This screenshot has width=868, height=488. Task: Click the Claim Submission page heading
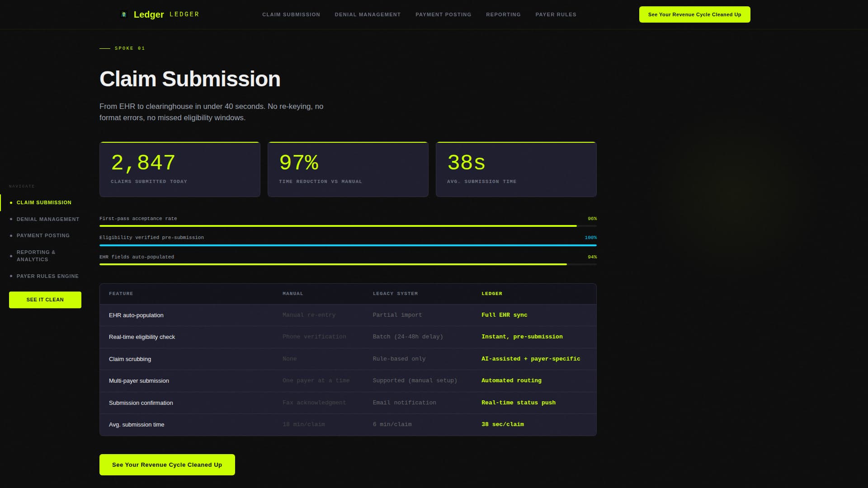click(x=190, y=79)
